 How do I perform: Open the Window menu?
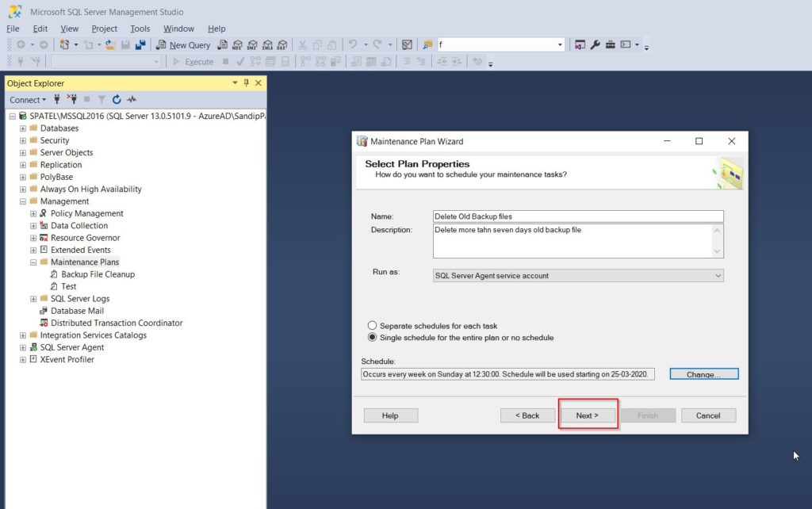coord(178,29)
